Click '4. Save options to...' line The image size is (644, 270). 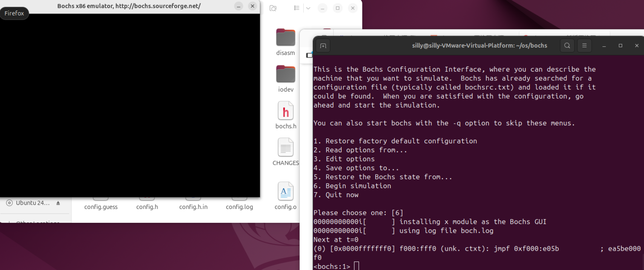click(x=356, y=168)
